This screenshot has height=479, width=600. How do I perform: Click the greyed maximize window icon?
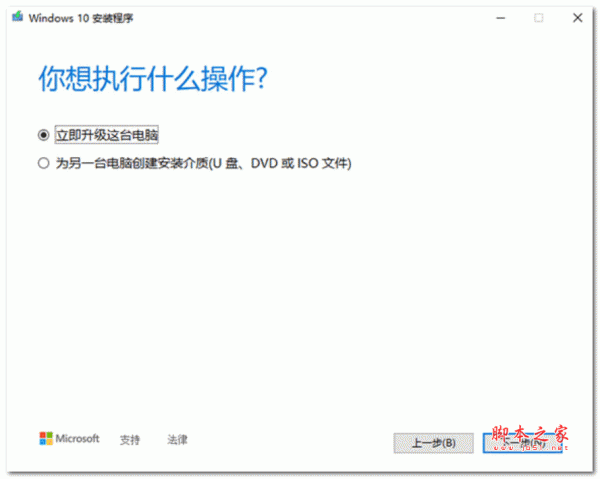539,18
